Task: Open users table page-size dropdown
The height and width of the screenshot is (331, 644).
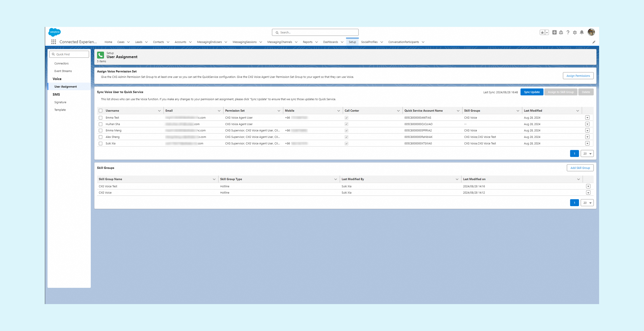Action: click(x=587, y=153)
